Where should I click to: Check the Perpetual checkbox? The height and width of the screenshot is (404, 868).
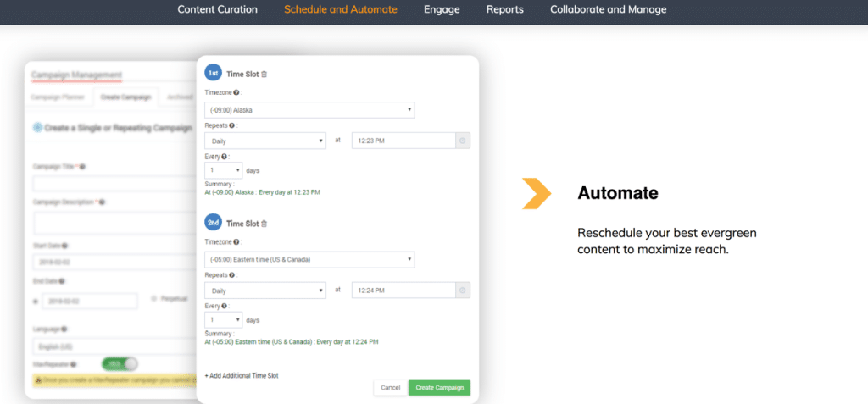153,298
